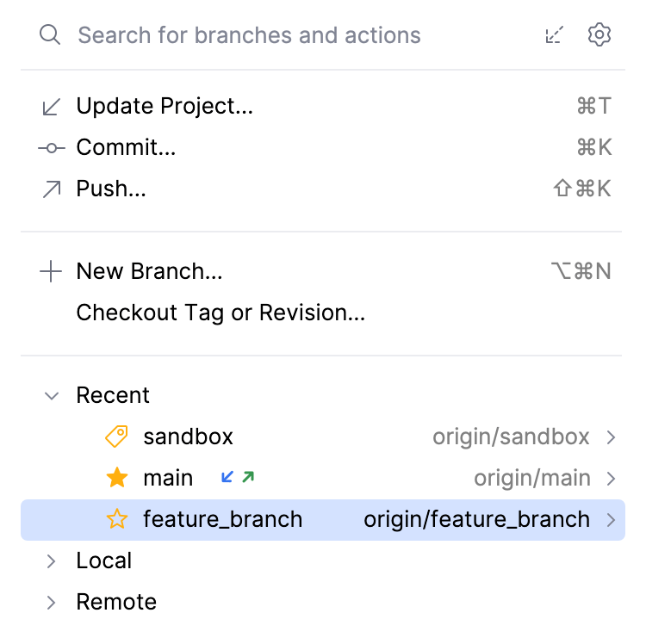Screen dimensions: 646x644
Task: Click incoming/outgoing arrows next to main
Action: (x=238, y=477)
